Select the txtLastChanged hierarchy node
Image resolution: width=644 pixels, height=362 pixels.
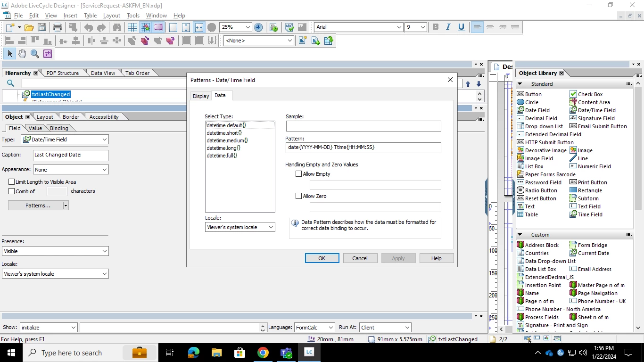tap(51, 94)
